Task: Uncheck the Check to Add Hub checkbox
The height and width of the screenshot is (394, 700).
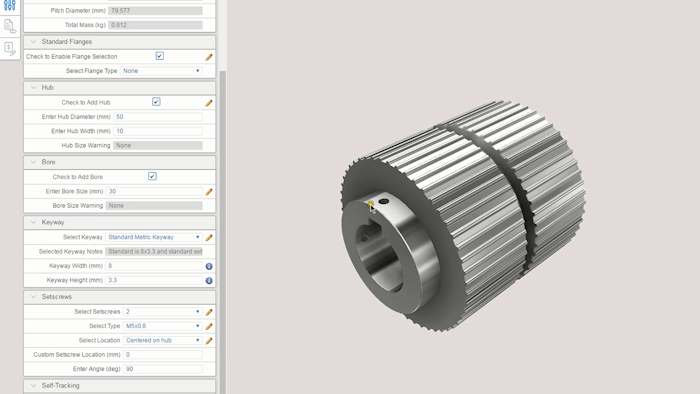Action: [x=156, y=102]
